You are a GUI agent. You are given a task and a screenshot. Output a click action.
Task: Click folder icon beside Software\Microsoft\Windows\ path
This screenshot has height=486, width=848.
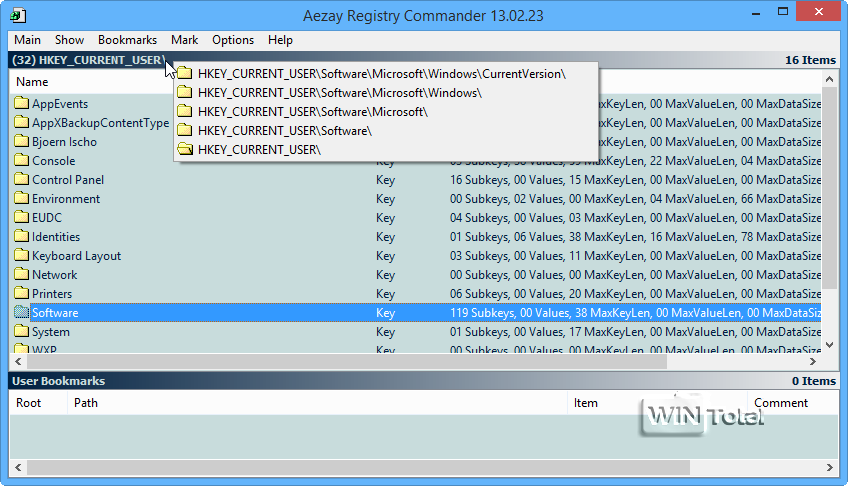point(185,92)
